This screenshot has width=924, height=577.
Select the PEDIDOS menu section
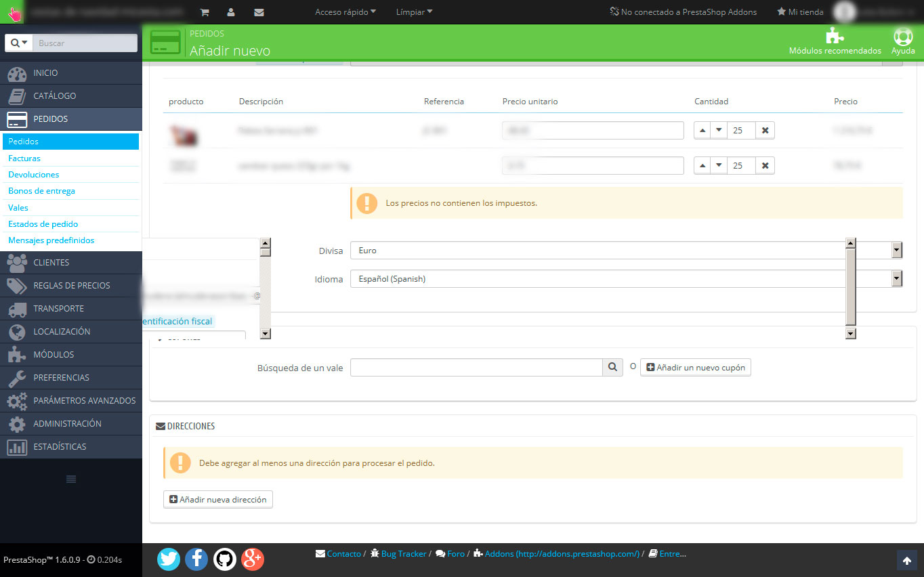point(71,119)
